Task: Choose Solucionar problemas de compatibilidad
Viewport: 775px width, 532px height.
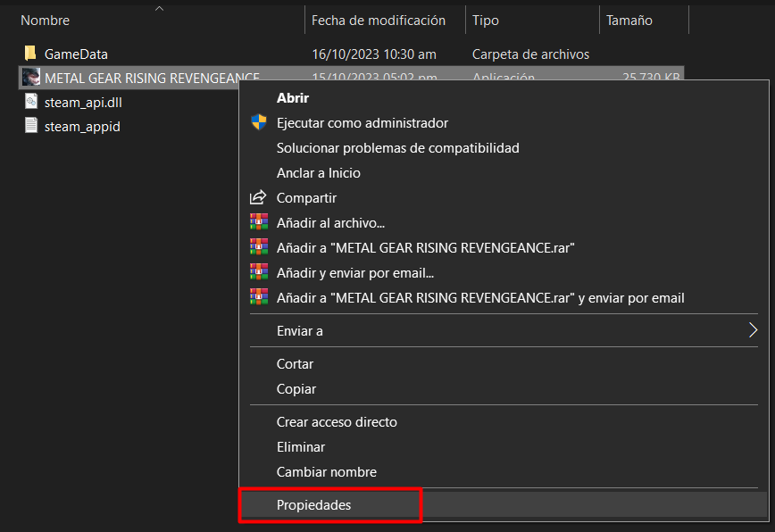Action: pos(397,148)
